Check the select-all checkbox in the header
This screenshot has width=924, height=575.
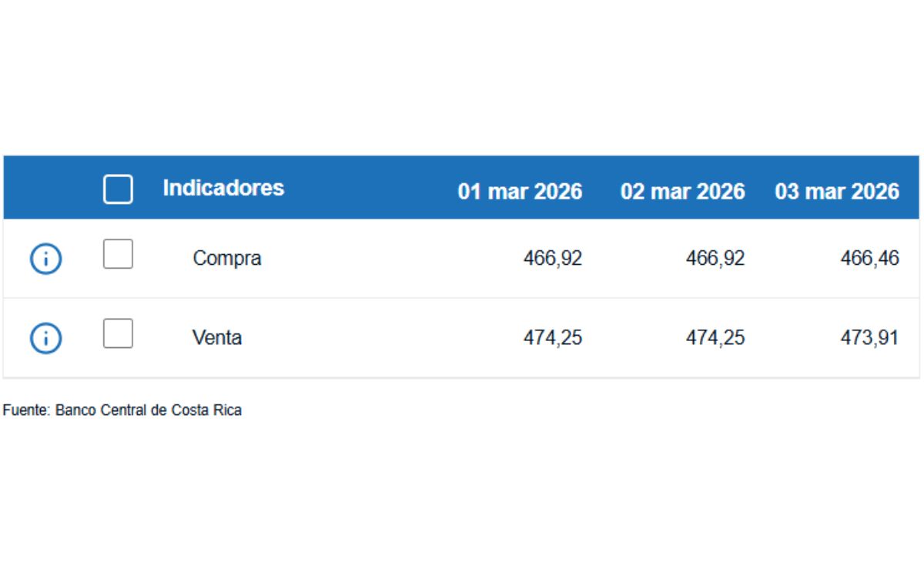117,189
